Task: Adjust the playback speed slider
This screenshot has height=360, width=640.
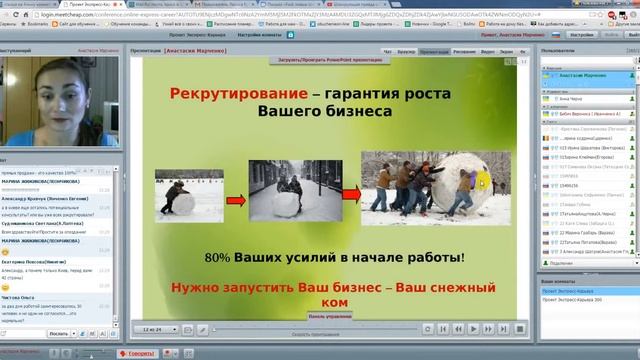Action: tap(315, 329)
